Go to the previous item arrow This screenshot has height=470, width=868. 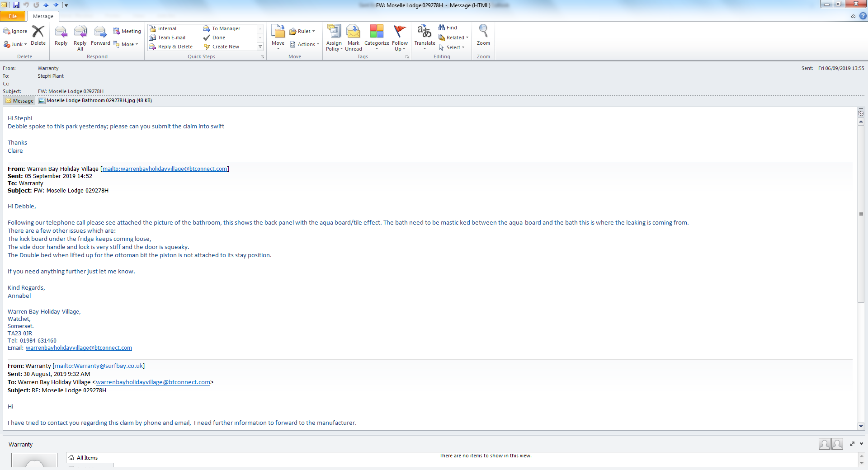[x=46, y=5]
